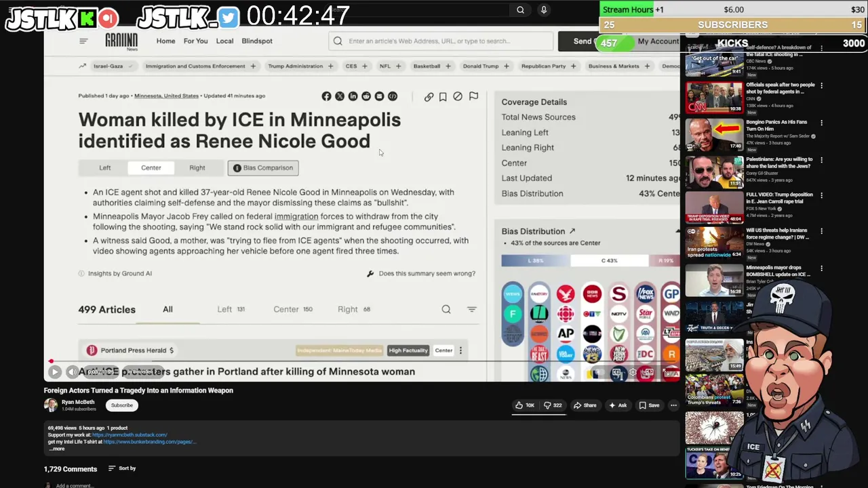Open the Home nav item
Screen dimensions: 868x488
coord(165,41)
